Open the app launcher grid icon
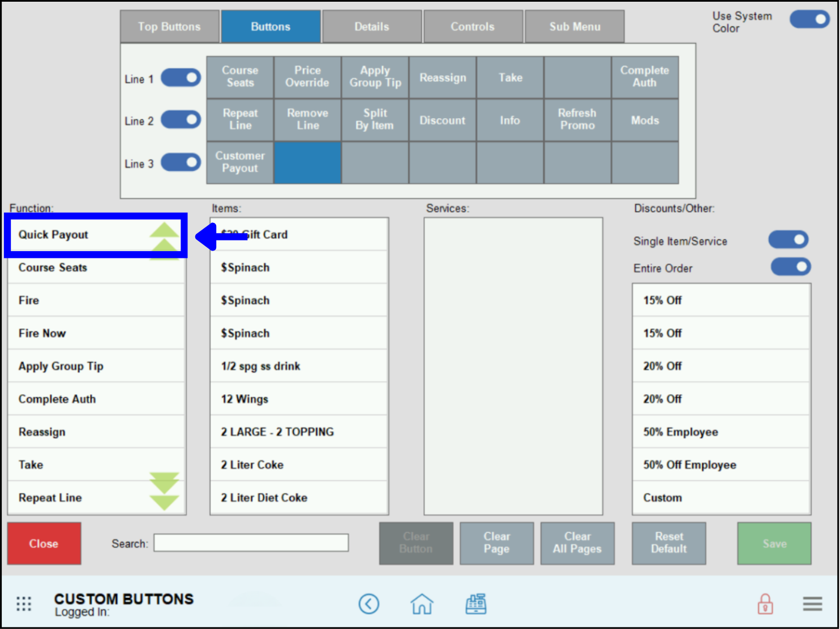 tap(24, 604)
